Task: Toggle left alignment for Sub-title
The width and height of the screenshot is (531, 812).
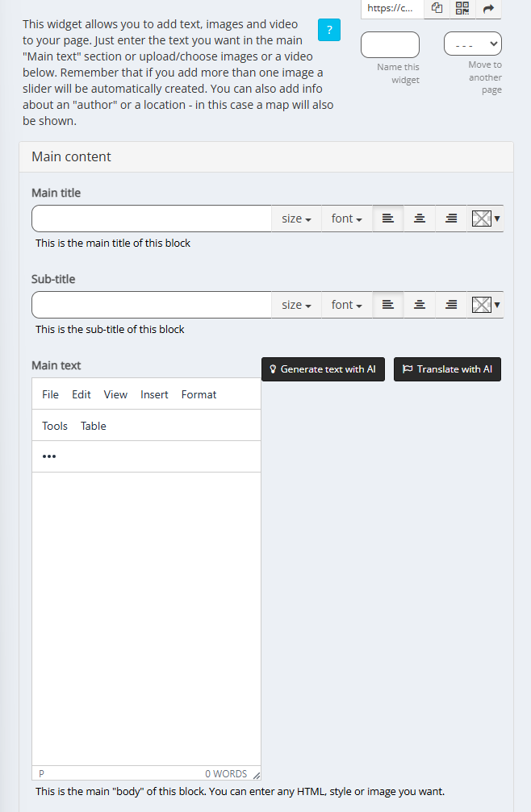Action: [x=388, y=305]
